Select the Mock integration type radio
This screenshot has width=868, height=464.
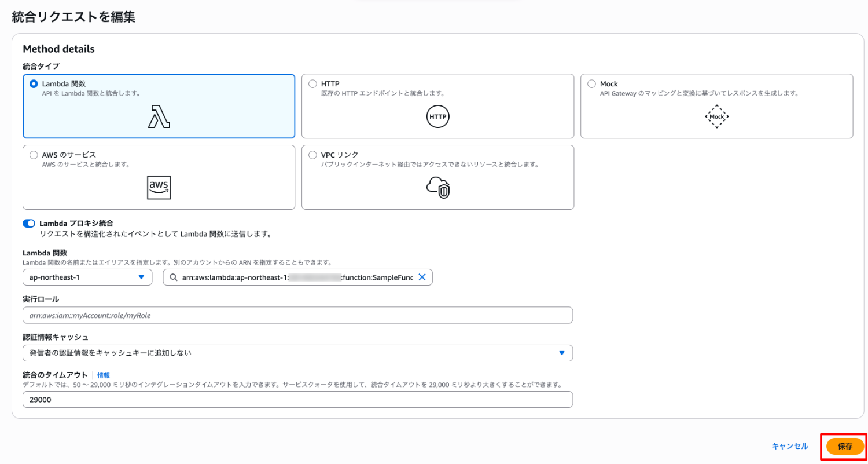(592, 84)
